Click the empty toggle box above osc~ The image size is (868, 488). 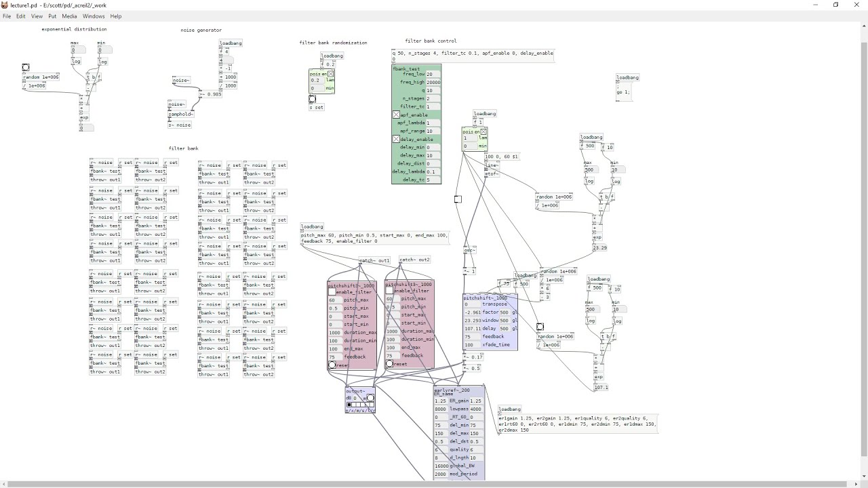(x=458, y=199)
